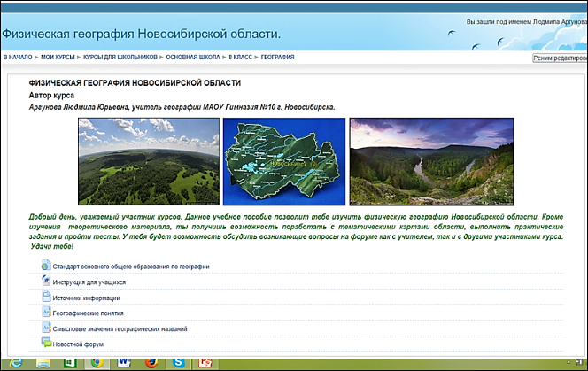Open Internet Explorer from the taskbar
The width and height of the screenshot is (588, 371).
(15, 363)
